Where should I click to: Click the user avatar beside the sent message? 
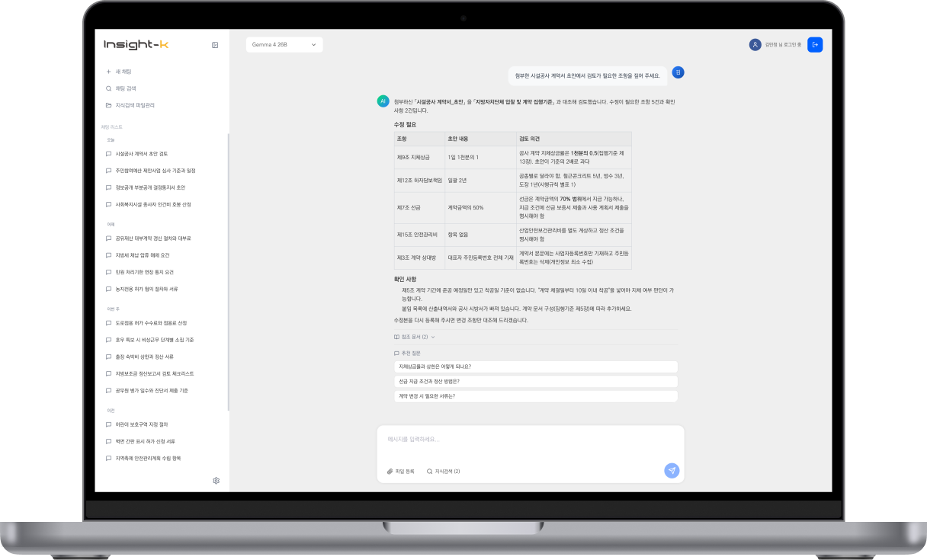[678, 72]
